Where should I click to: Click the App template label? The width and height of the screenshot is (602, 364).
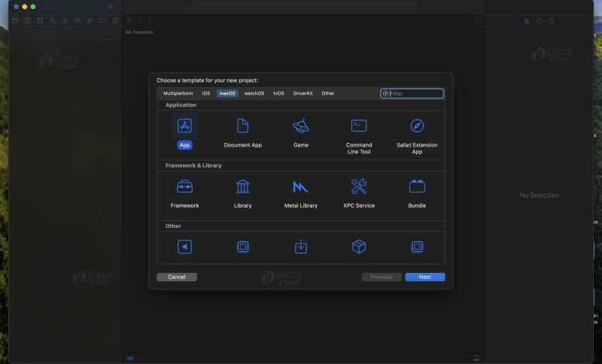point(184,145)
